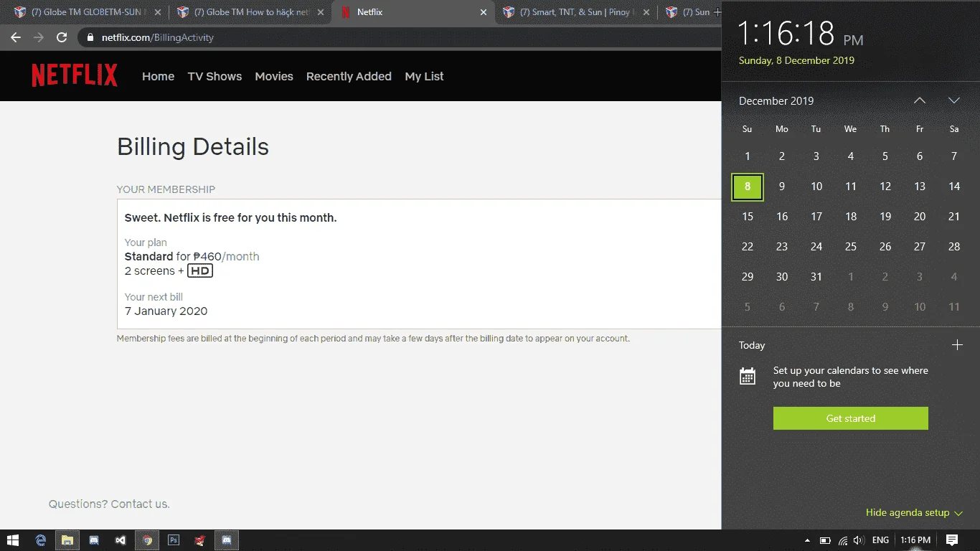Select December 16 in the calendar
The width and height of the screenshot is (980, 551).
coord(782,217)
